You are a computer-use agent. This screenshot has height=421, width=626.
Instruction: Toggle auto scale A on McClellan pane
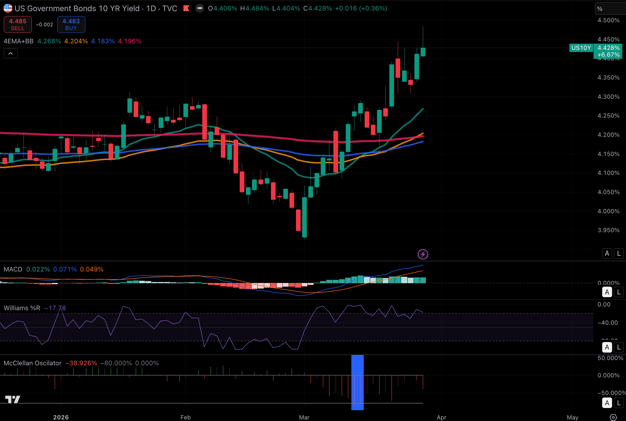click(607, 403)
